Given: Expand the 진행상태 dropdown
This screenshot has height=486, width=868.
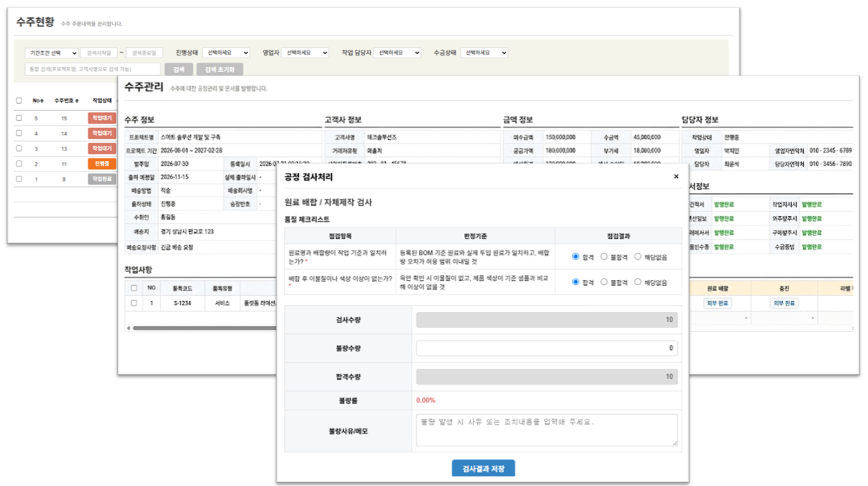Looking at the screenshot, I should point(226,53).
